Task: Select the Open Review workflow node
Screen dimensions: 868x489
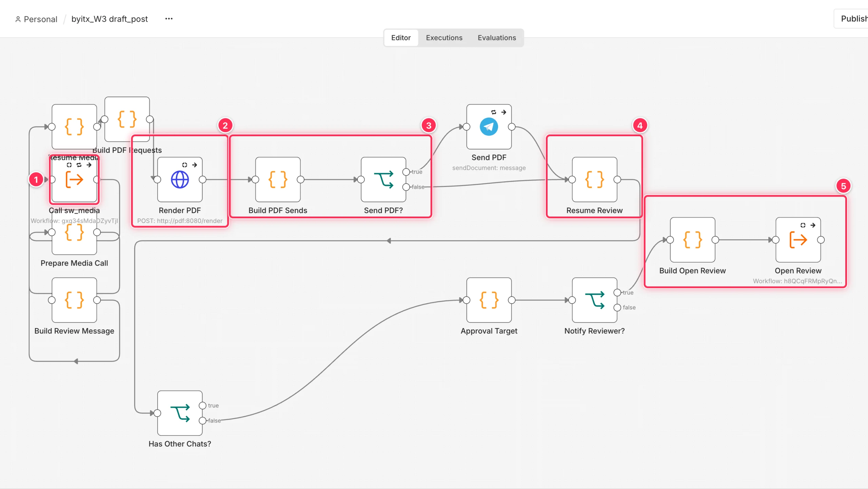Action: pyautogui.click(x=798, y=240)
